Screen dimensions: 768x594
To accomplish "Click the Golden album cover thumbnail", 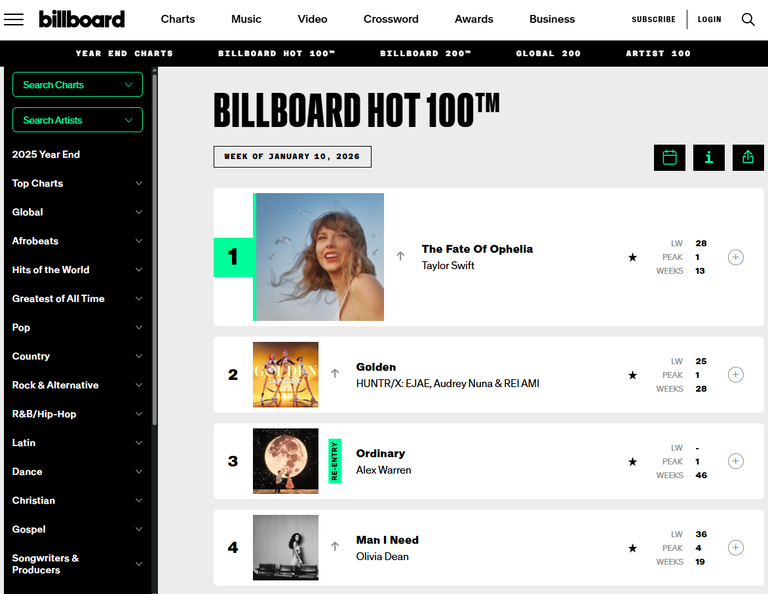I will click(x=286, y=375).
